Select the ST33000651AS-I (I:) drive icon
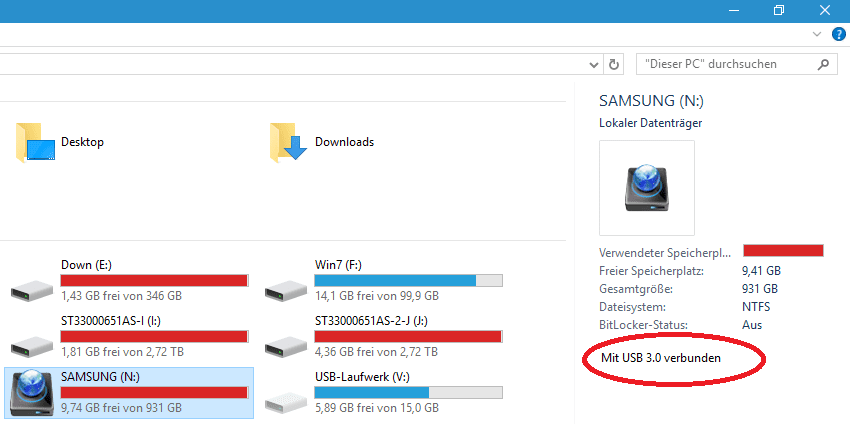Image resolution: width=850 pixels, height=424 pixels. click(32, 346)
